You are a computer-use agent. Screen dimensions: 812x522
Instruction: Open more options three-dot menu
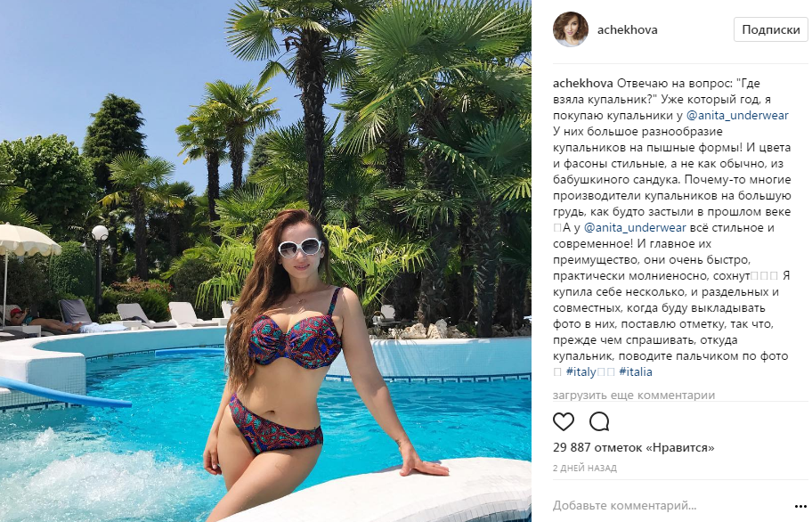point(800,506)
